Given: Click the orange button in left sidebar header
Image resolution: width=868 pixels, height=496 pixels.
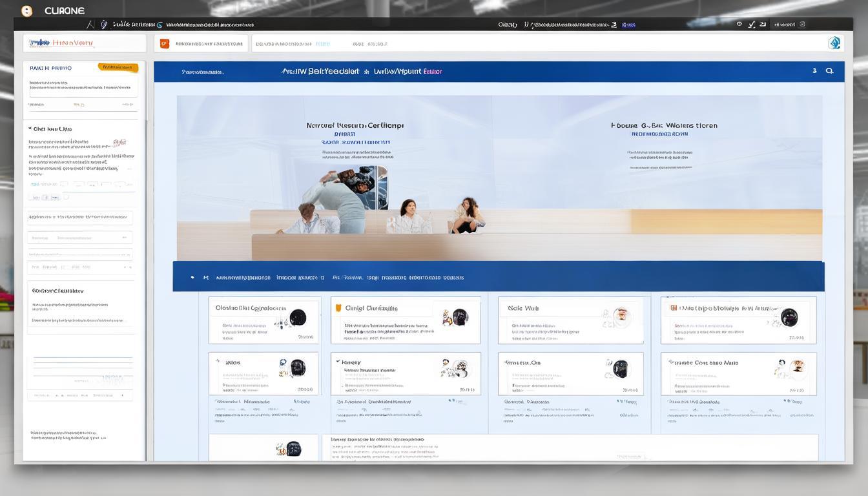Looking at the screenshot, I should (118, 67).
